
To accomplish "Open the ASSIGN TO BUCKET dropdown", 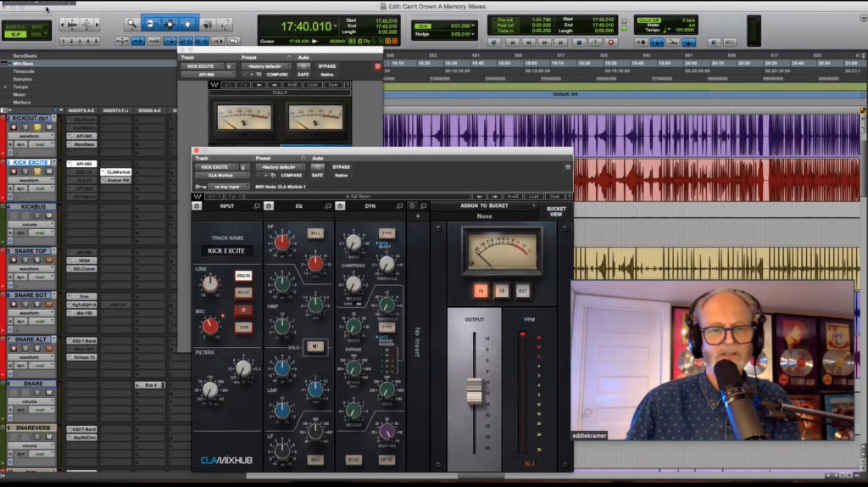I will coord(484,205).
